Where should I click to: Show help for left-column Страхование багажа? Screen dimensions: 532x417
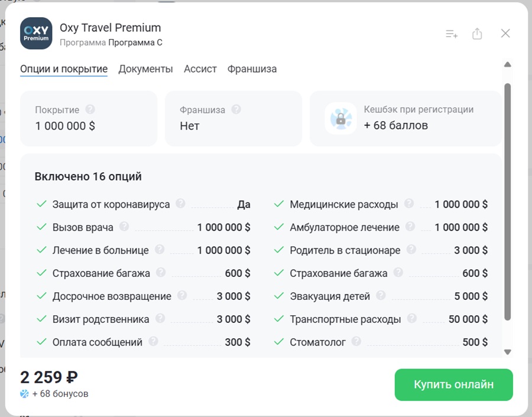pyautogui.click(x=160, y=272)
